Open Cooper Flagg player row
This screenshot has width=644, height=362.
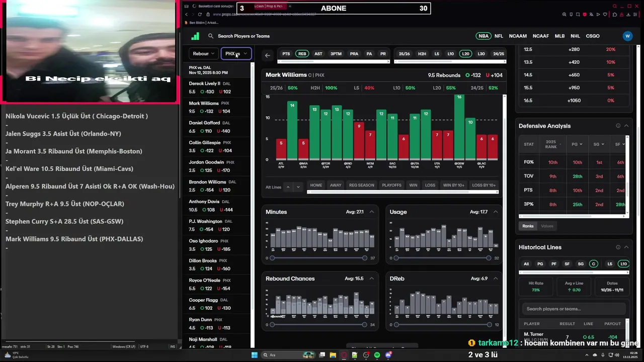tap(218, 304)
